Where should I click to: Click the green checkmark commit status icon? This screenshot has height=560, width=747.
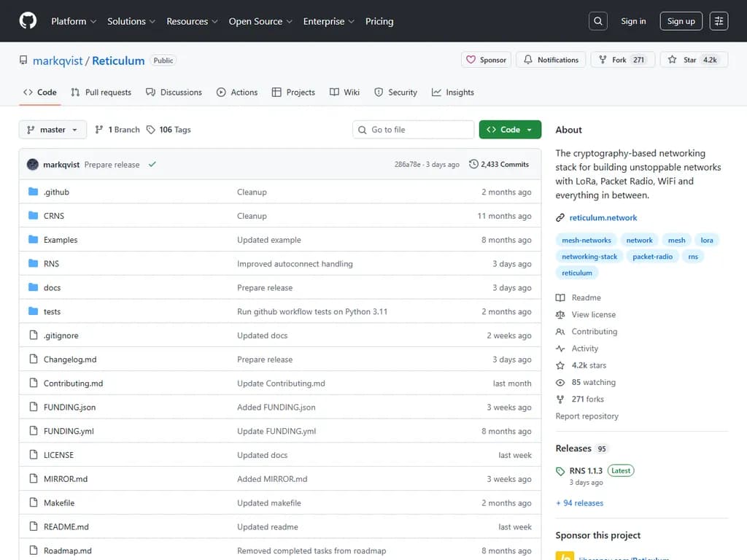point(152,165)
